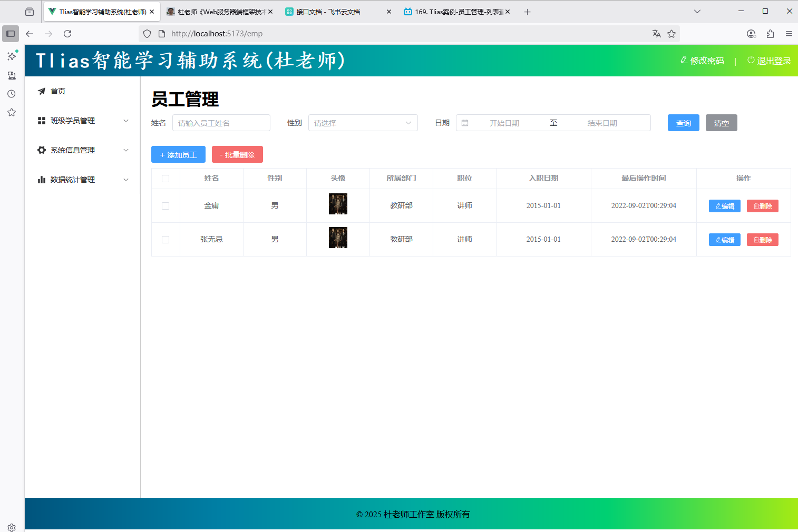The height and width of the screenshot is (532, 798).
Task: Click the translate page icon in address bar
Action: click(x=656, y=34)
